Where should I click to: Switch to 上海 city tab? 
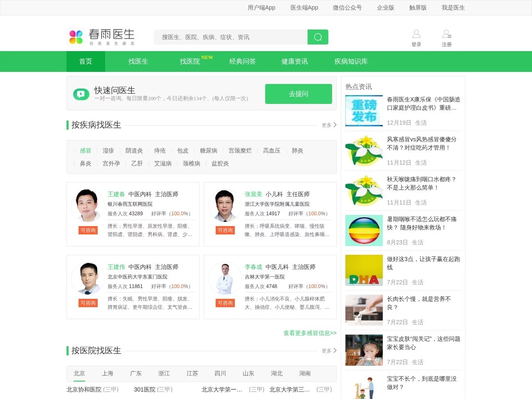(107, 374)
